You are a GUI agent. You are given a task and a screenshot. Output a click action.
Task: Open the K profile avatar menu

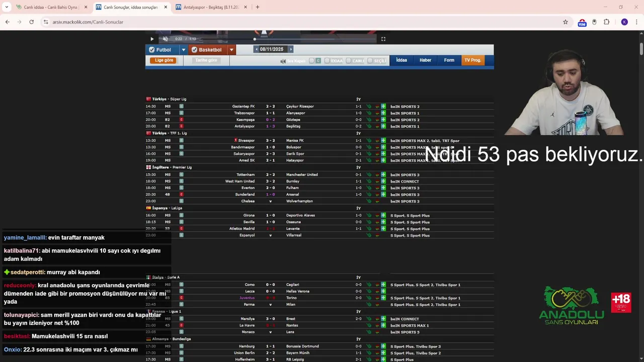[x=624, y=22]
